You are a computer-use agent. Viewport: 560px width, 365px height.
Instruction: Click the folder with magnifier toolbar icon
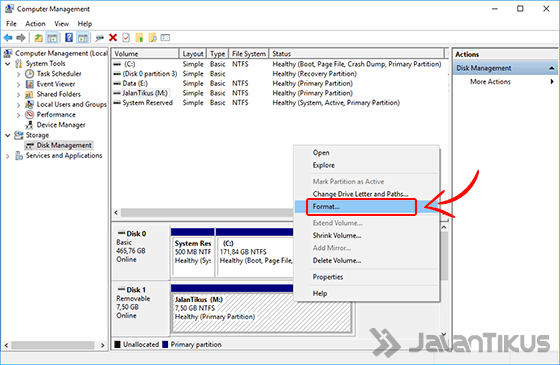click(152, 38)
